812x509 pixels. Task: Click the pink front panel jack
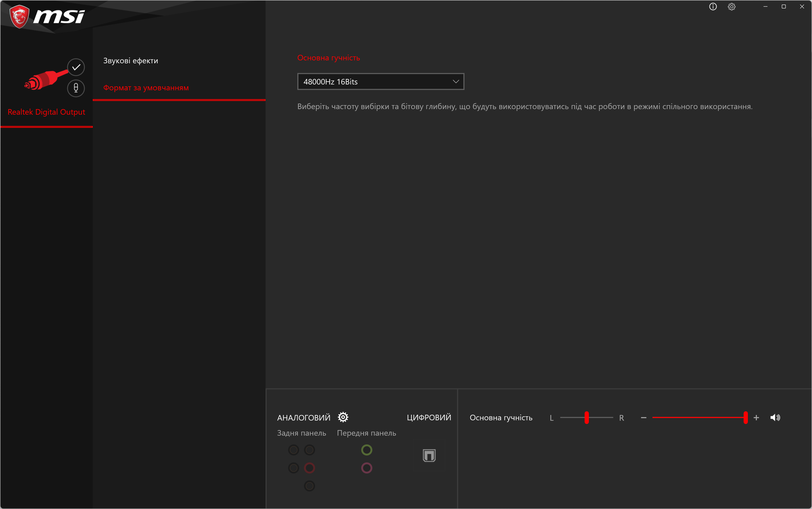pos(367,468)
